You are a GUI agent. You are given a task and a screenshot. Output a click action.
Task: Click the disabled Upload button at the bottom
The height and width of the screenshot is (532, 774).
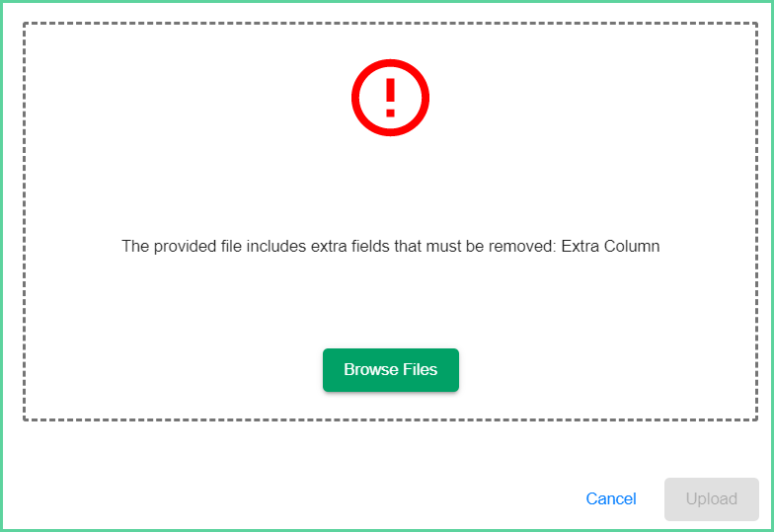711,498
